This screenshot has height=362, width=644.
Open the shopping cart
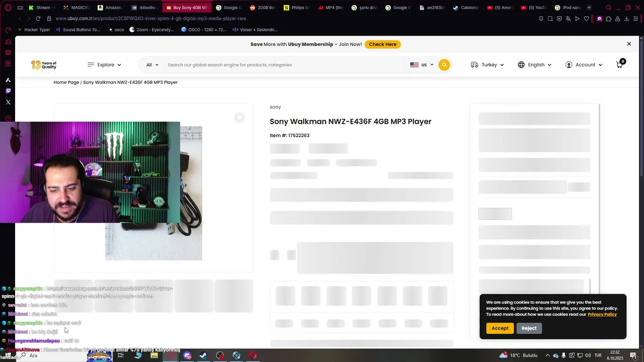619,65
